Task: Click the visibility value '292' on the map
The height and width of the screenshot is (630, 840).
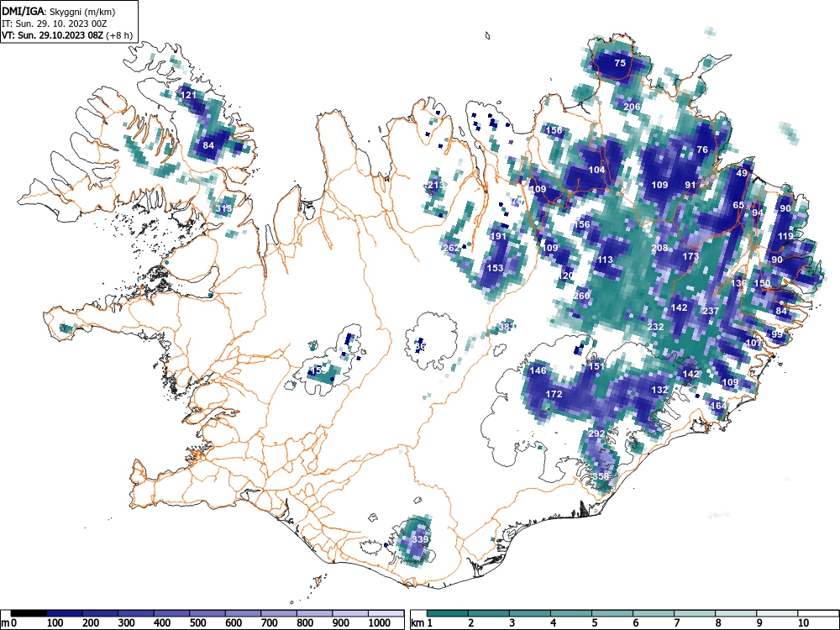Action: point(596,433)
